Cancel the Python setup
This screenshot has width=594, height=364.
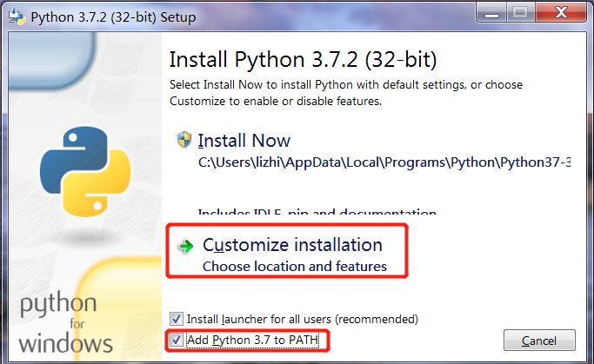click(539, 341)
